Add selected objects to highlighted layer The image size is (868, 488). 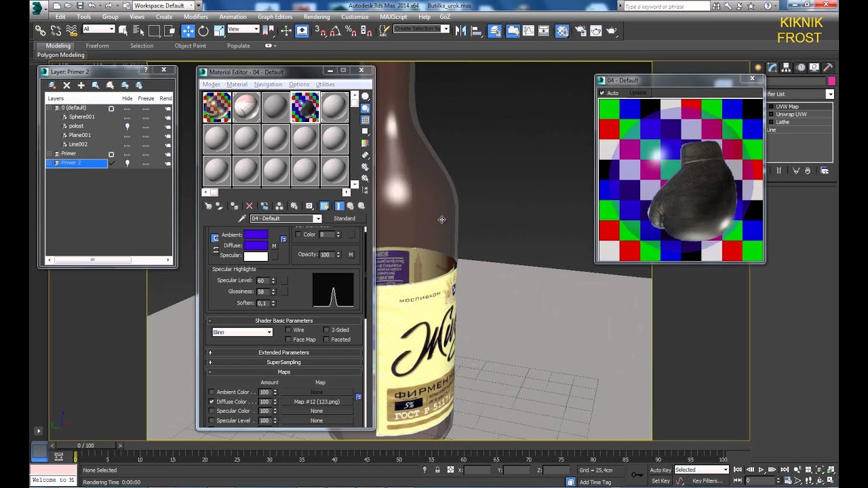point(81,85)
